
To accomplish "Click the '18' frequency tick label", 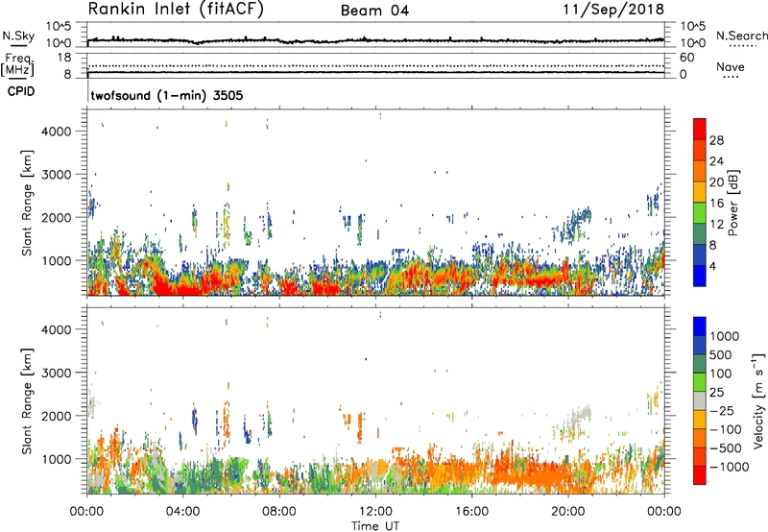I will [63, 58].
